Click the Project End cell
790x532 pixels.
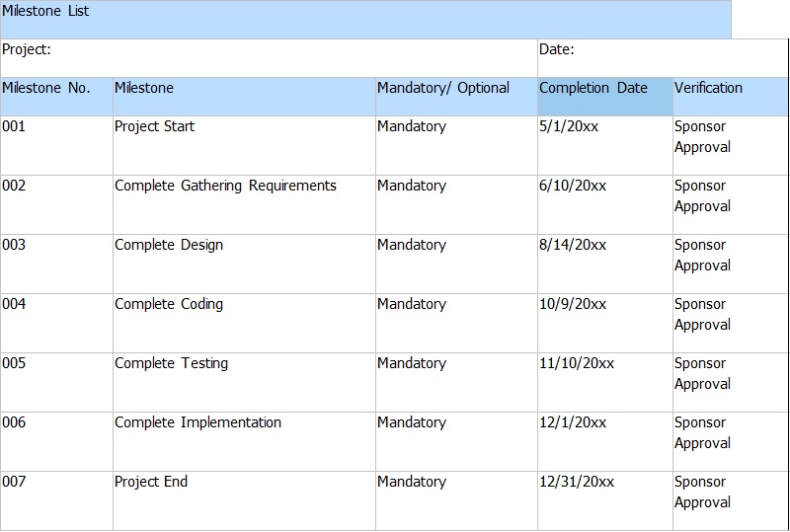click(244, 500)
